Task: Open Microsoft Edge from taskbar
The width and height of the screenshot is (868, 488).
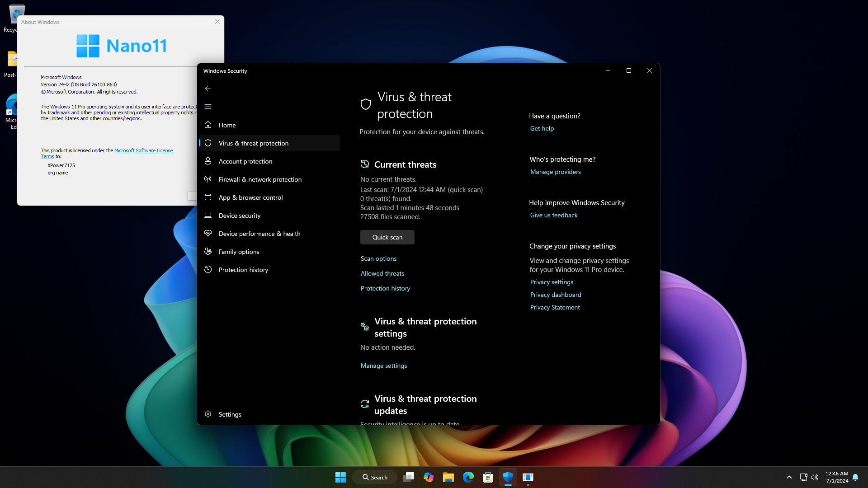Action: point(468,477)
